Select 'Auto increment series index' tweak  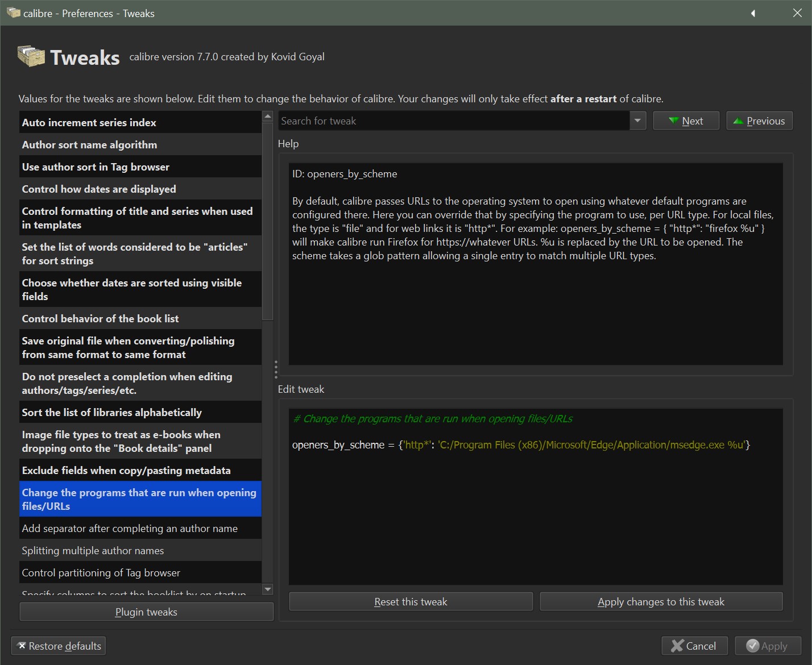point(140,122)
